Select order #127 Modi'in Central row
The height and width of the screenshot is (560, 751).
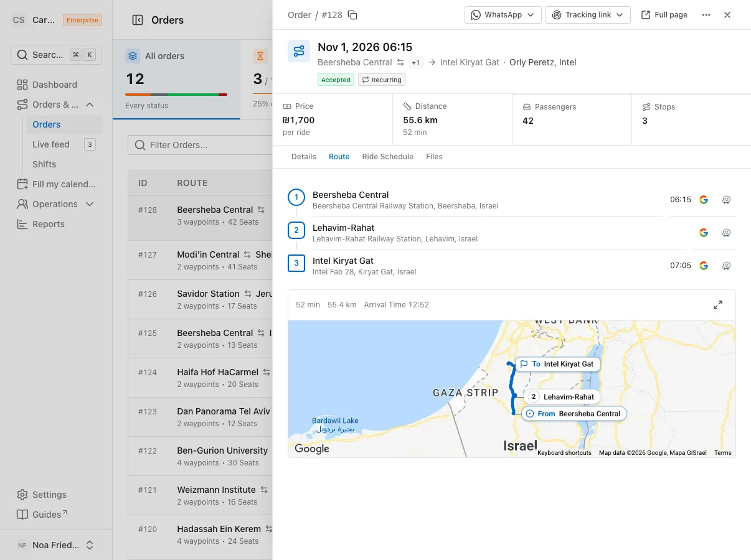(200, 260)
